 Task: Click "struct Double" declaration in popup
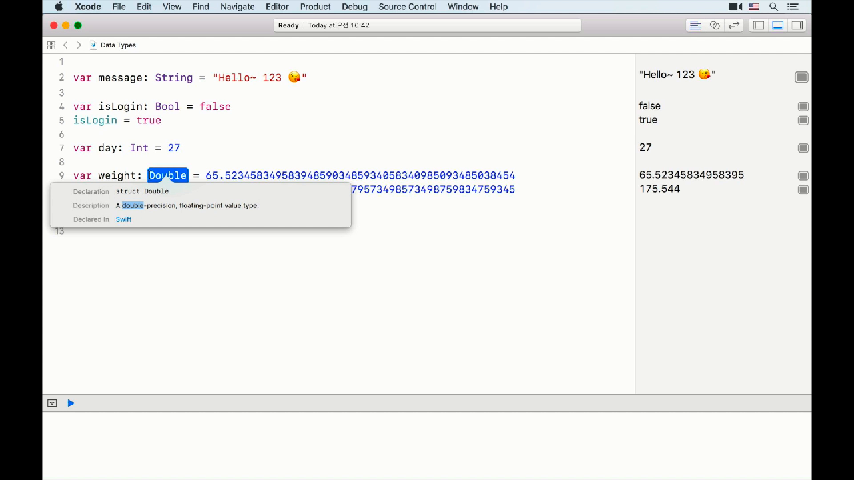[x=143, y=191]
